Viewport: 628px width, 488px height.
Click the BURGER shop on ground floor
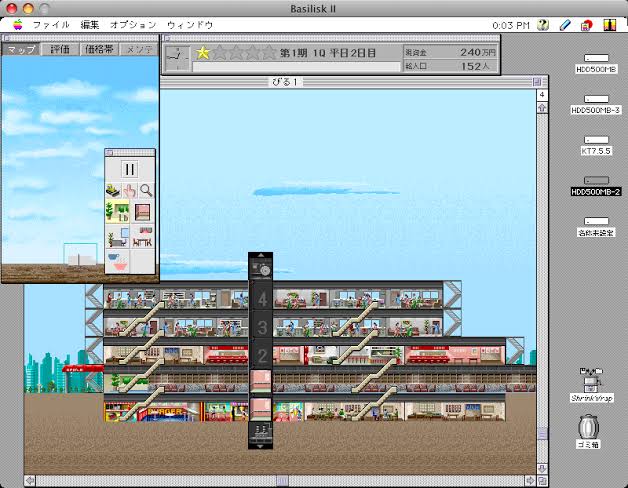point(168,412)
